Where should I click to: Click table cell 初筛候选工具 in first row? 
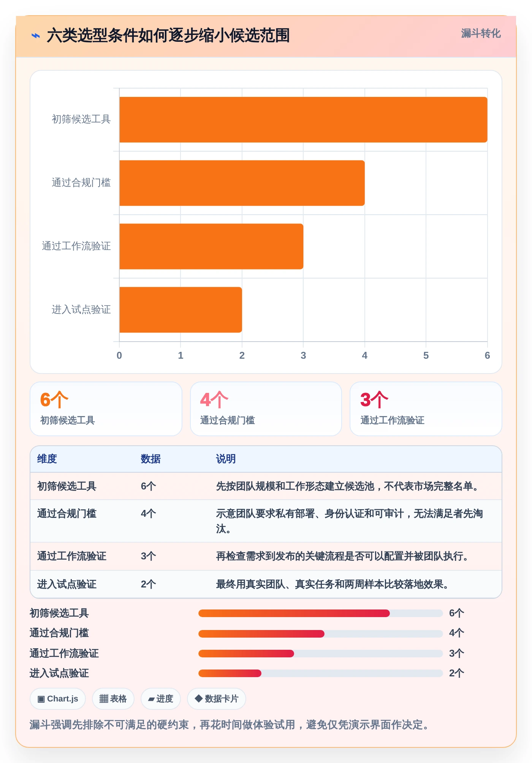click(x=66, y=486)
